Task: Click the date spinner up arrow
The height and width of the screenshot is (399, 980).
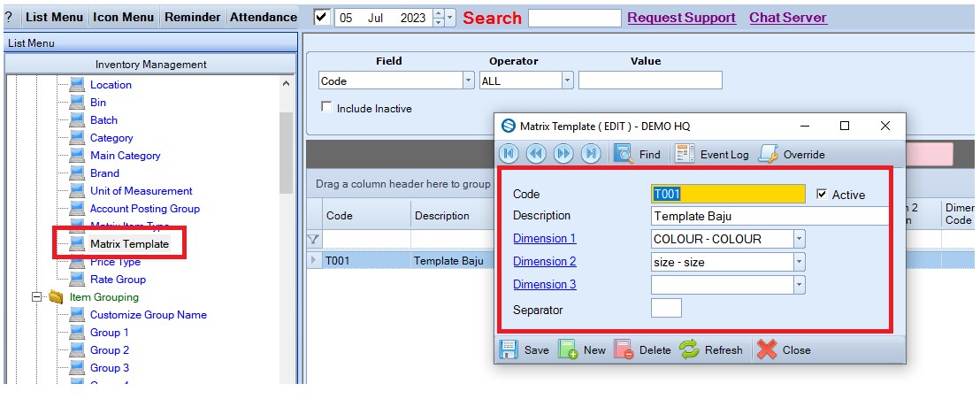Action: (439, 13)
